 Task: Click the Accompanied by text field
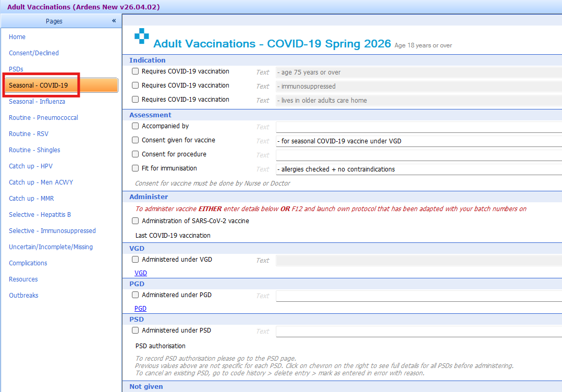point(419,127)
